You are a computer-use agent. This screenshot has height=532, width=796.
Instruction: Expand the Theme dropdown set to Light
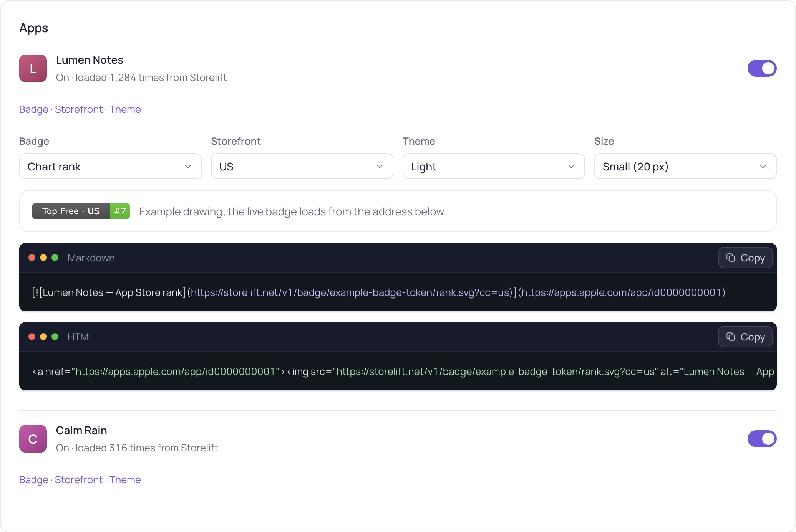tap(494, 166)
